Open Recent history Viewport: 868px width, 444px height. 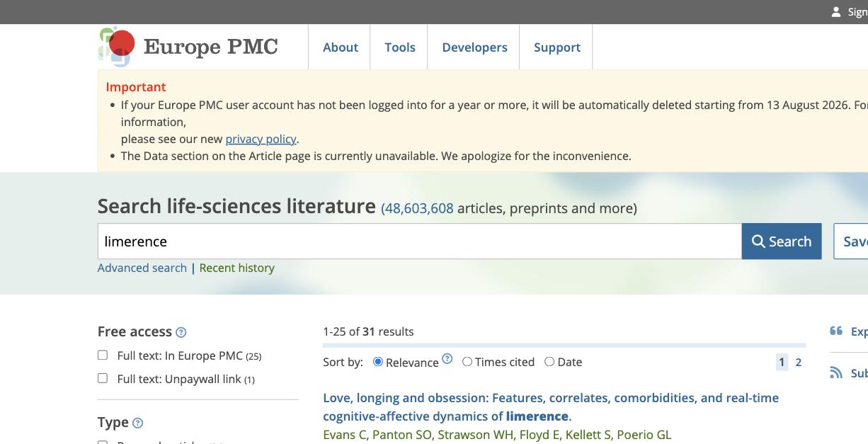[237, 268]
